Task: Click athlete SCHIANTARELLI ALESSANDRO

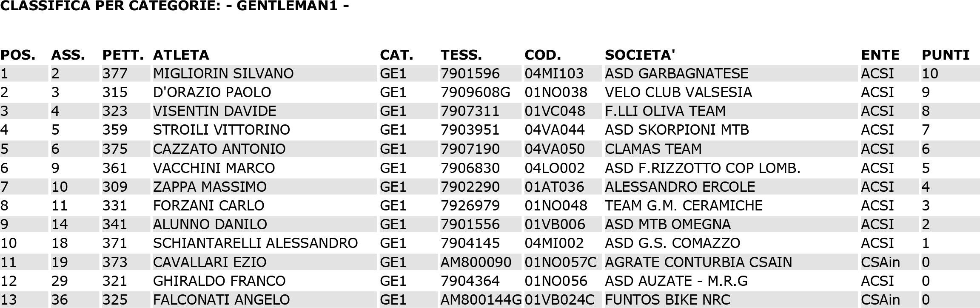Action: [255, 243]
